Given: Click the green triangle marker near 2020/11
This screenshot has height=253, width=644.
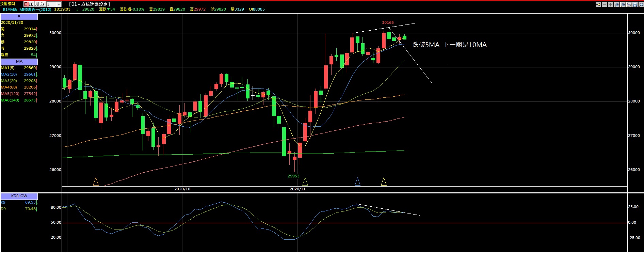Looking at the screenshot, I should [x=305, y=182].
